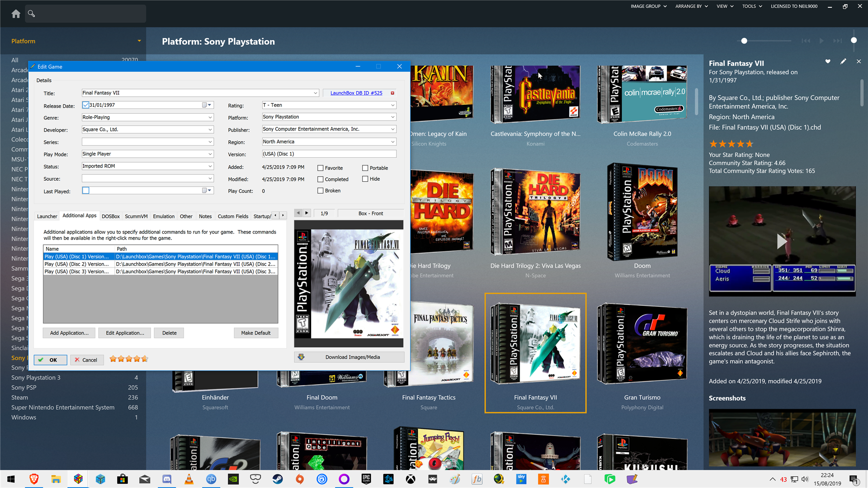Go to next image with right arrow
Image resolution: width=868 pixels, height=488 pixels.
(x=307, y=213)
